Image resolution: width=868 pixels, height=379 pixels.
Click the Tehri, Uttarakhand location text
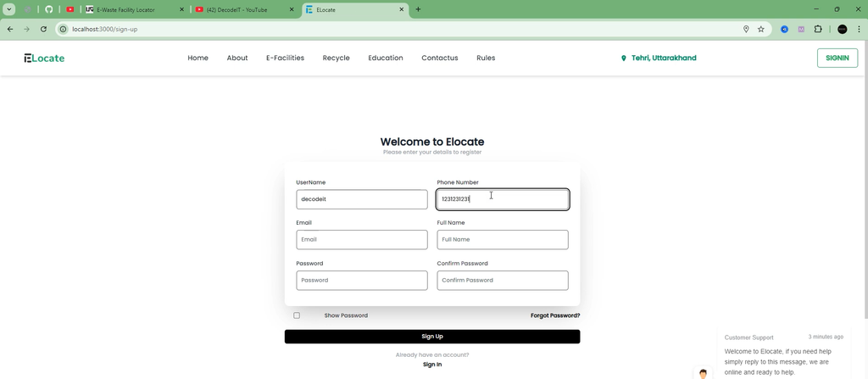(x=664, y=59)
